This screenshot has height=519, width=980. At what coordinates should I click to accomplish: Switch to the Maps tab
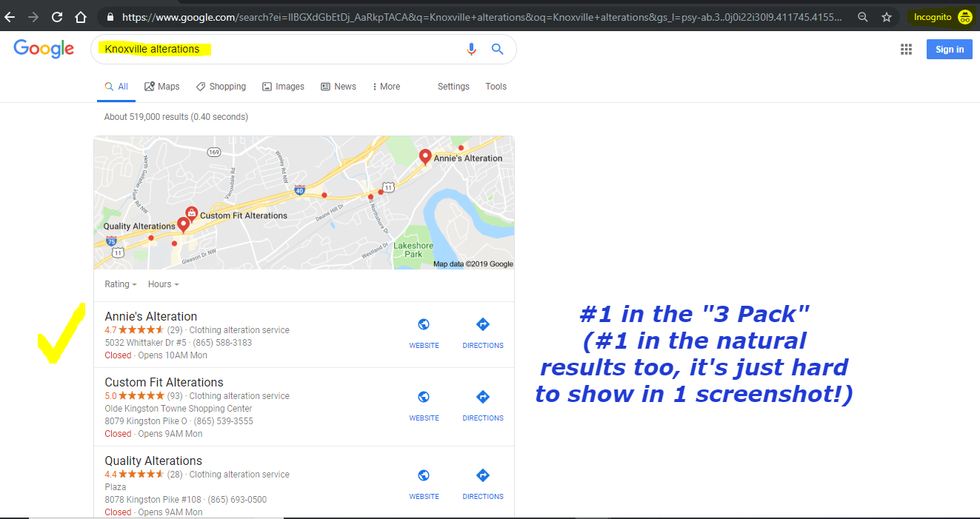162,87
